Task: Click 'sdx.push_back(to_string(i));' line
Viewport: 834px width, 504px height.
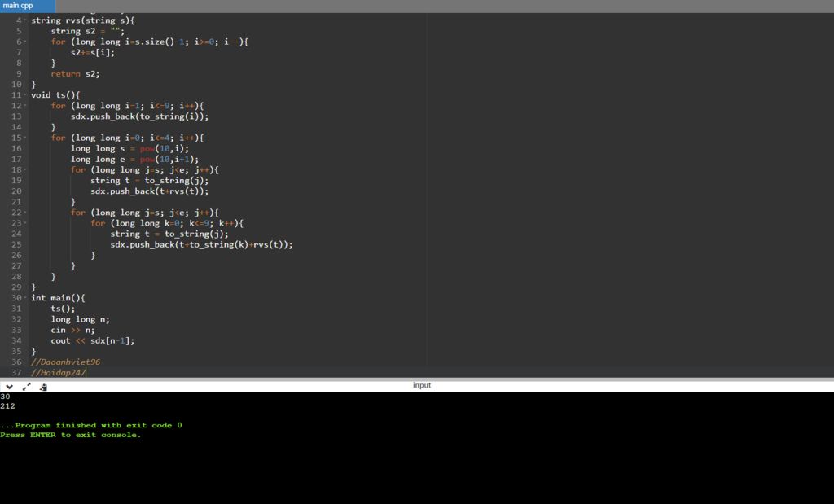Action: click(x=139, y=116)
